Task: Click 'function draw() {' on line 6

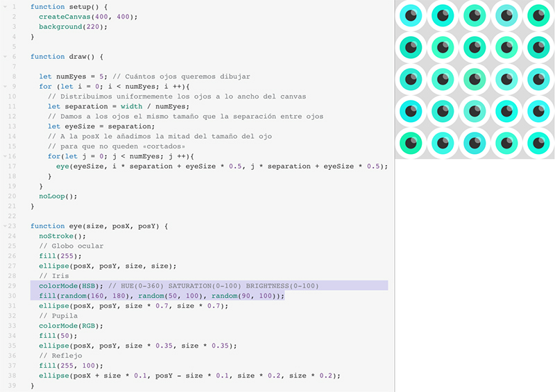Action: [67, 57]
